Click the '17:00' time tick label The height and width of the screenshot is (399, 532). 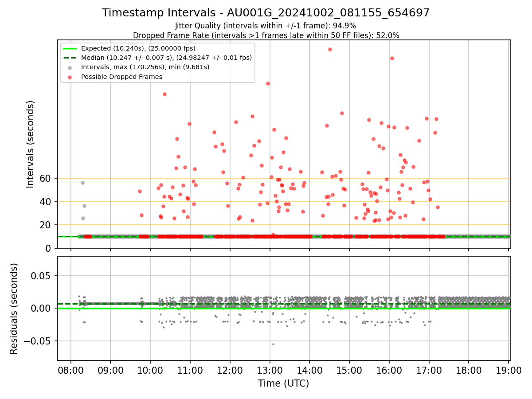(x=429, y=371)
